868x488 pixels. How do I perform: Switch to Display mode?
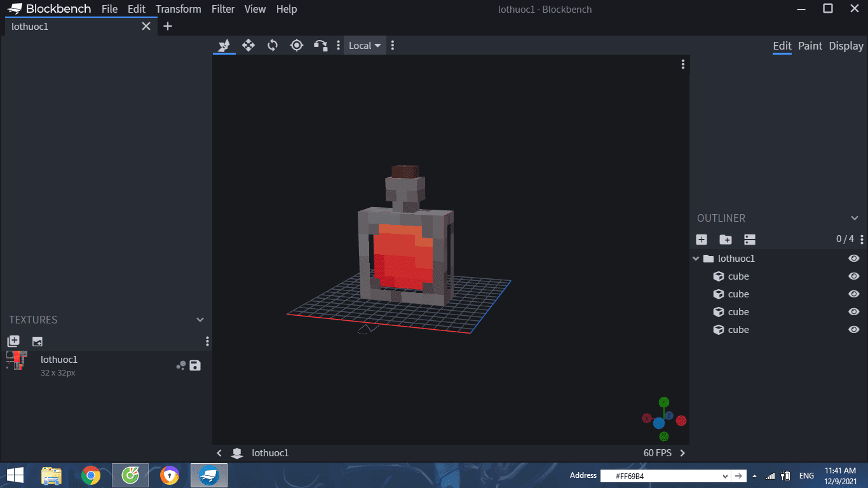[846, 46]
